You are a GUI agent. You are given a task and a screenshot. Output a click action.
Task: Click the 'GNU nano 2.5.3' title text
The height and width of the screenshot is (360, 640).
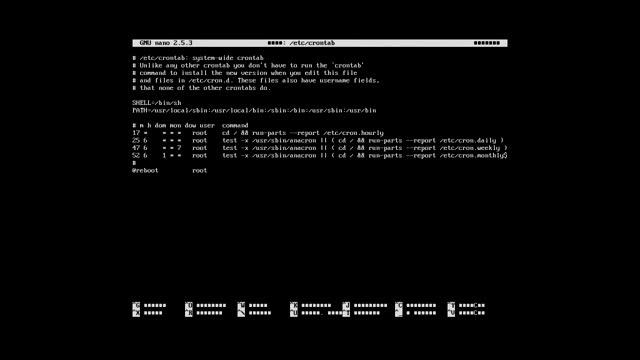coord(166,43)
